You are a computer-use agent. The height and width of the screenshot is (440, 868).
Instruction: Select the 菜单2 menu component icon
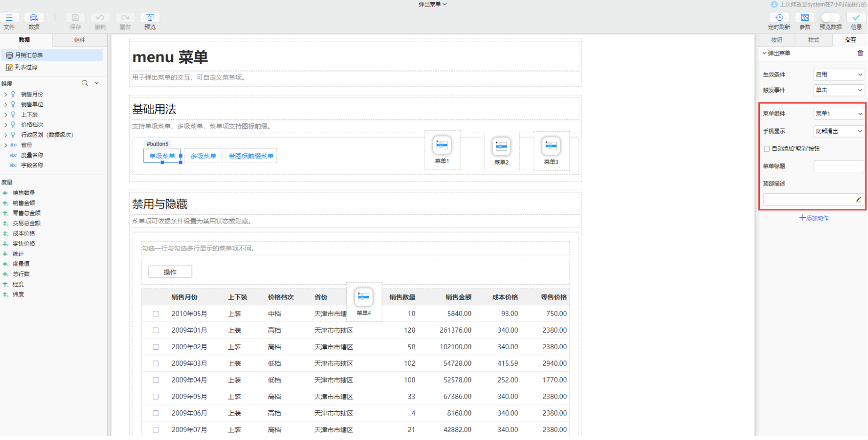pyautogui.click(x=501, y=146)
